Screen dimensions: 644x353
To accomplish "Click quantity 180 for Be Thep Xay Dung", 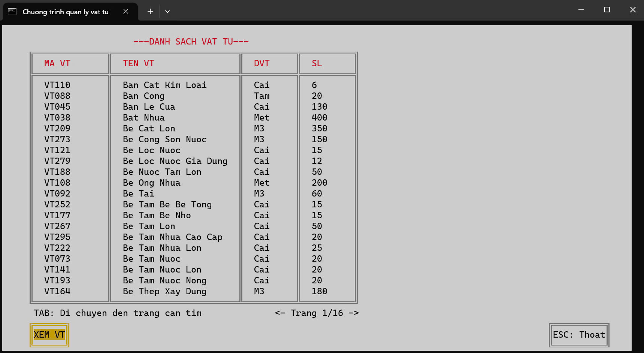I will pos(320,292).
